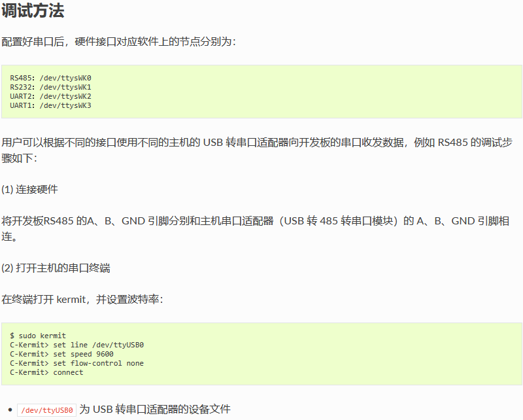523x420 pixels.
Task: Click the red /dev/ttyUSB0 inline code
Action: pyautogui.click(x=46, y=410)
